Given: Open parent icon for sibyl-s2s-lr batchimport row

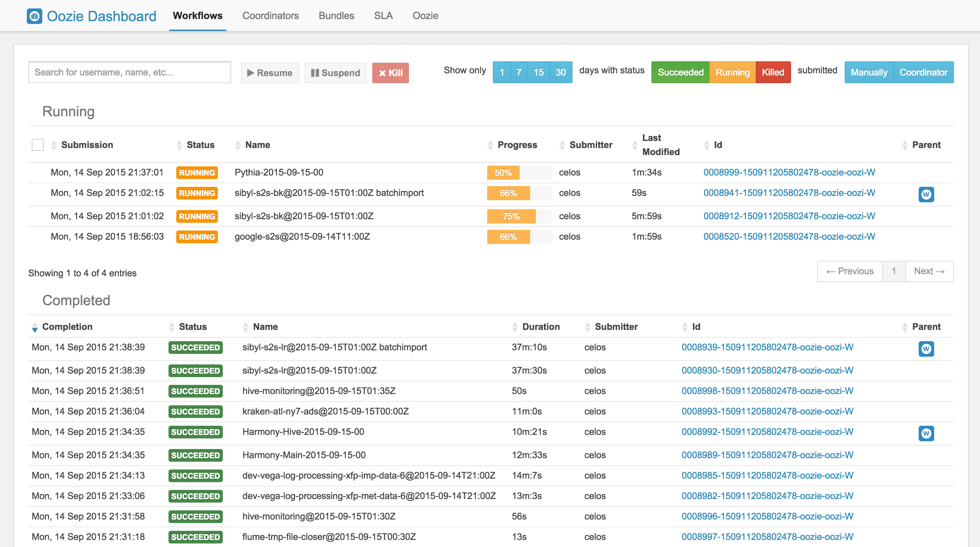Looking at the screenshot, I should [x=926, y=349].
